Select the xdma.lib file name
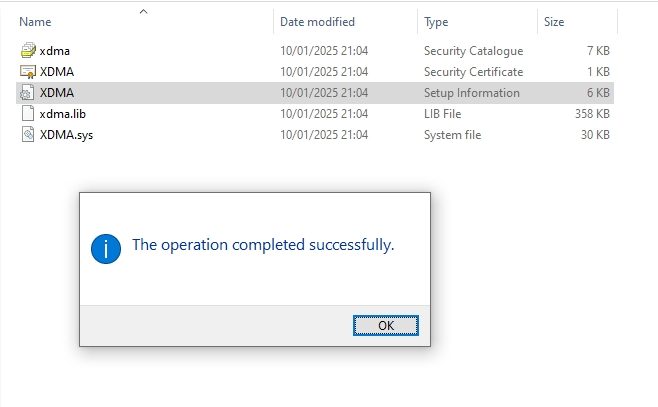Screen dimensions: 658x407 pyautogui.click(x=63, y=114)
